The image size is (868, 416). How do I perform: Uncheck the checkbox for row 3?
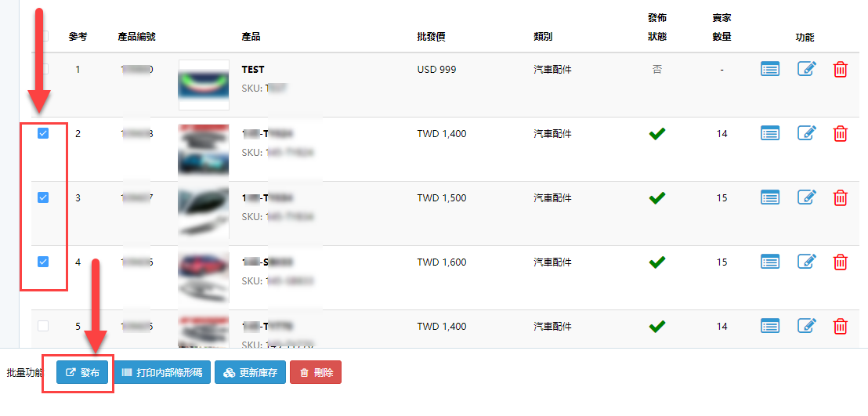(43, 197)
